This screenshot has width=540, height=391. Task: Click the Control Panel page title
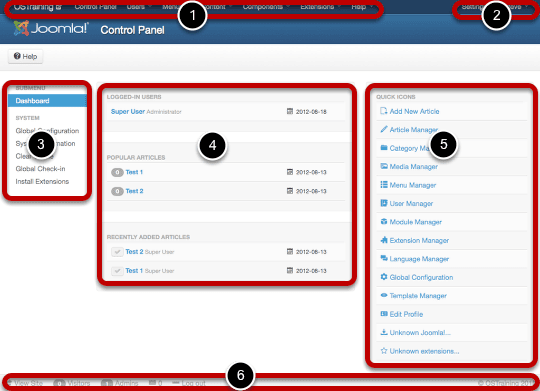tap(132, 30)
